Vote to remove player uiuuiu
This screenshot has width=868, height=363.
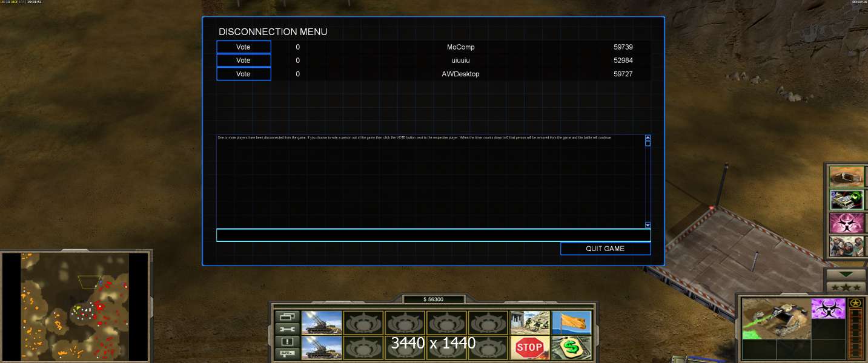click(x=244, y=60)
